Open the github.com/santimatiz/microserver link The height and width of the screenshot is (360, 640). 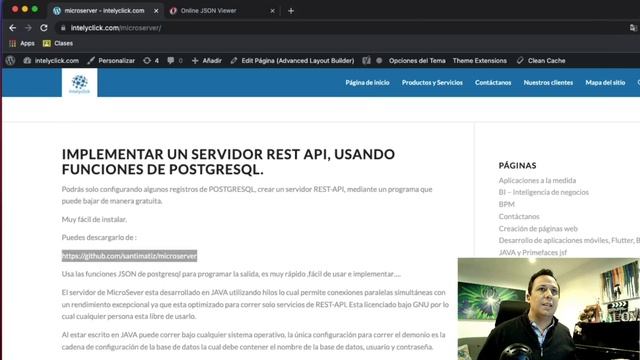(x=129, y=256)
